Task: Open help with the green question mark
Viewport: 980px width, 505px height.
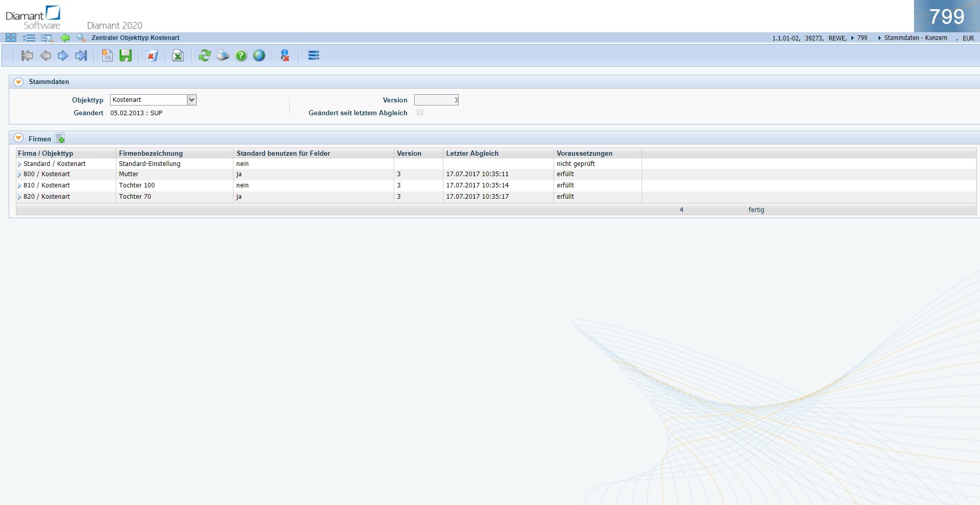Action: 241,56
